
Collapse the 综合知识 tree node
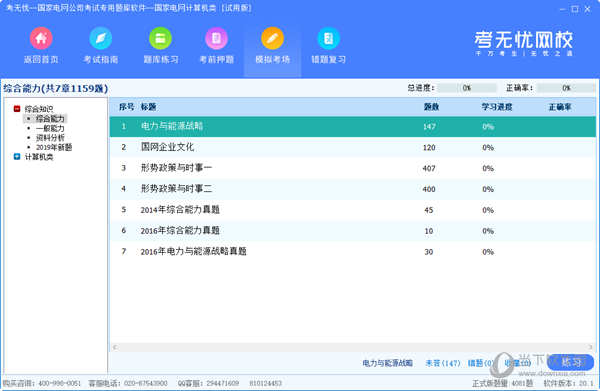[x=17, y=109]
